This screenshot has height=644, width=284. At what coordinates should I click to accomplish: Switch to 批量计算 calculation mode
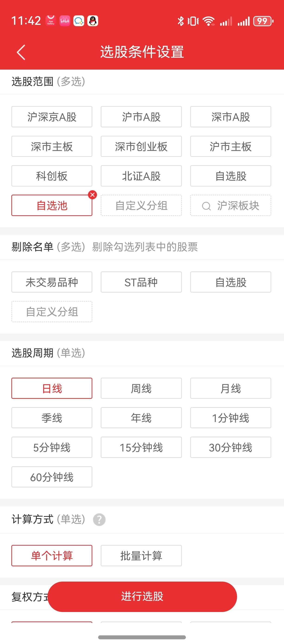(141, 556)
